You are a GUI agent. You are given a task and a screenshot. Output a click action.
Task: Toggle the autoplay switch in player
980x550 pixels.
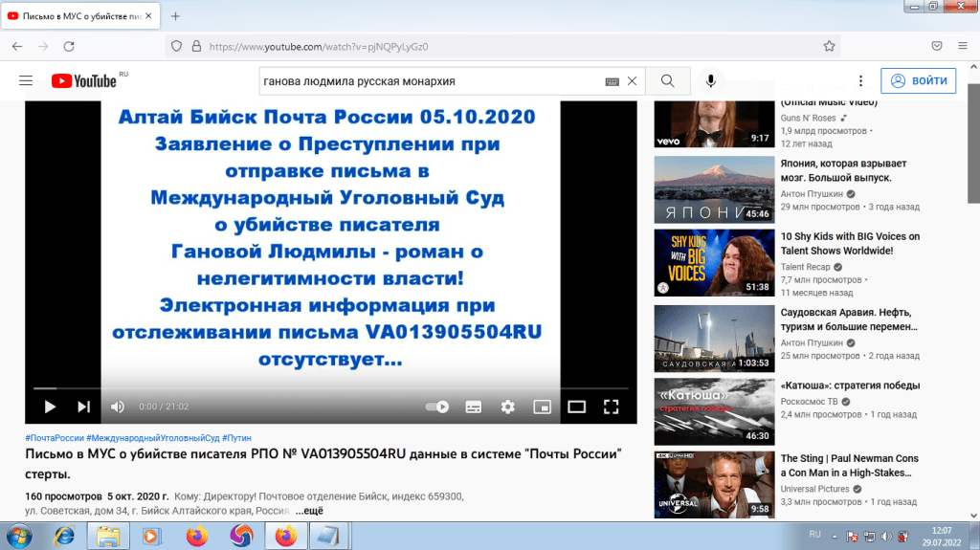[x=437, y=407]
